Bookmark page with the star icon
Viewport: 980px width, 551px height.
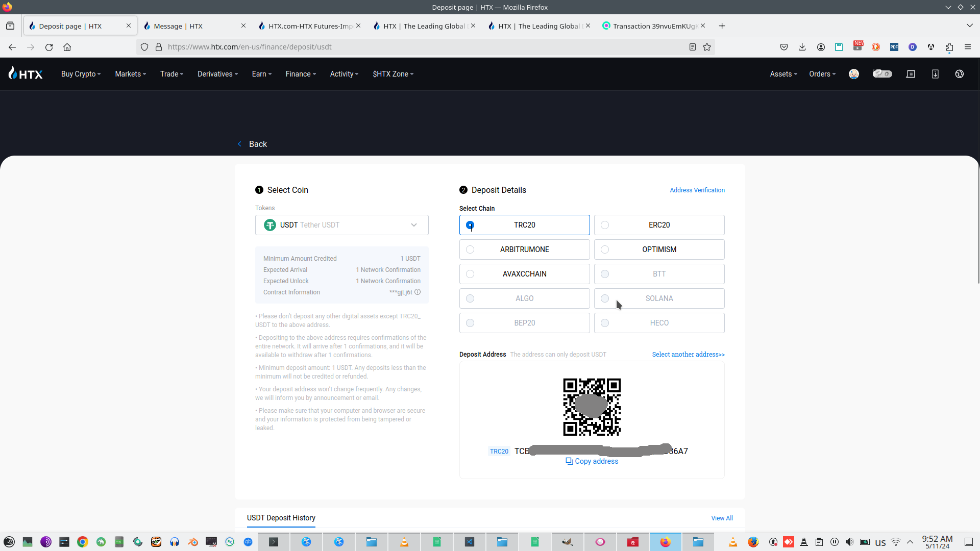tap(707, 47)
